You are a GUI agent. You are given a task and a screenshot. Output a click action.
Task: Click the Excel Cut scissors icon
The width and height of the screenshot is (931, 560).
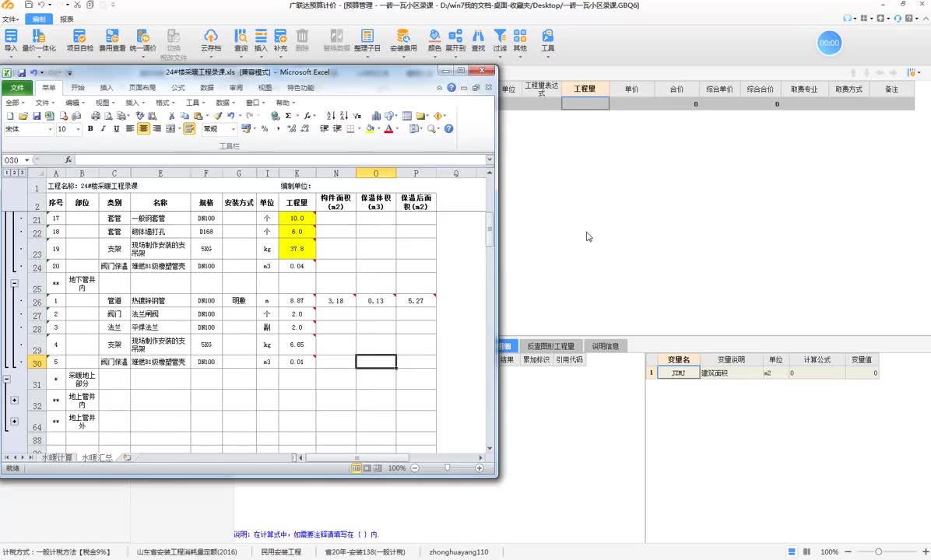pyautogui.click(x=171, y=116)
